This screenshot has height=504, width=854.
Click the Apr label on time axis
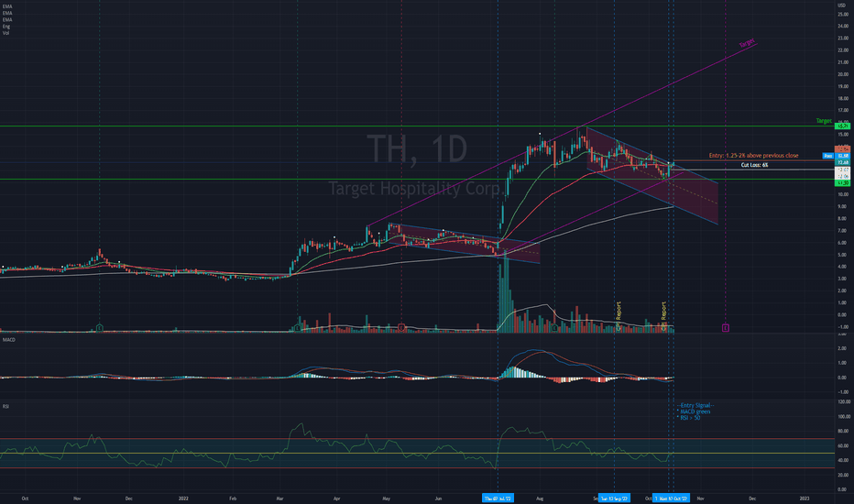pos(336,498)
